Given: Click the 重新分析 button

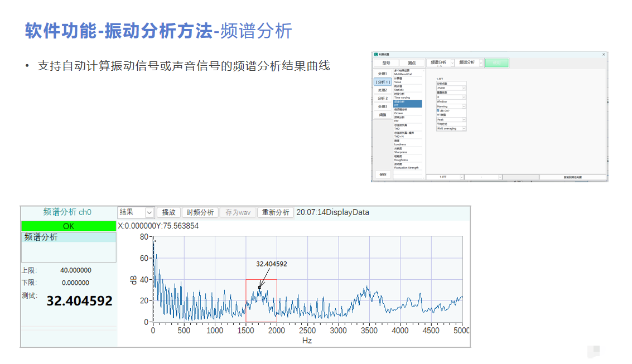Looking at the screenshot, I should coord(276,212).
